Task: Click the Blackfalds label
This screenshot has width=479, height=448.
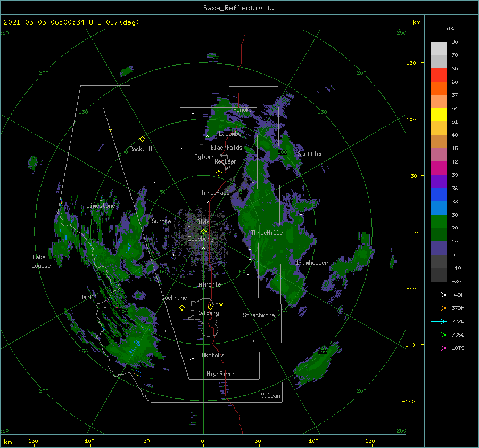Action: (226, 148)
